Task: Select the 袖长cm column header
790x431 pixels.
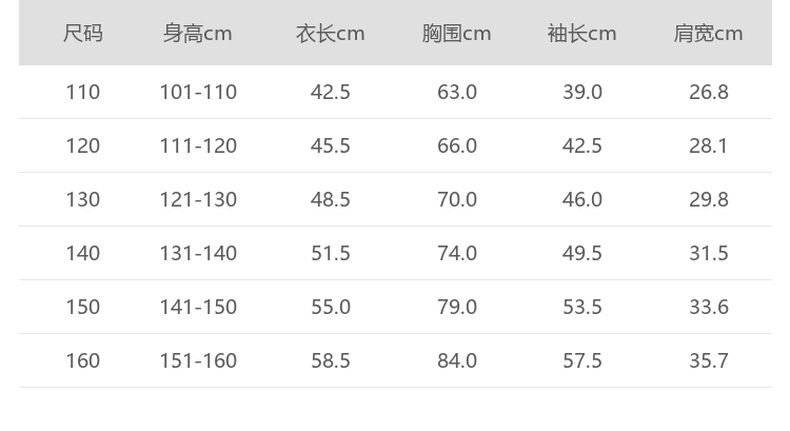Action: pyautogui.click(x=582, y=34)
